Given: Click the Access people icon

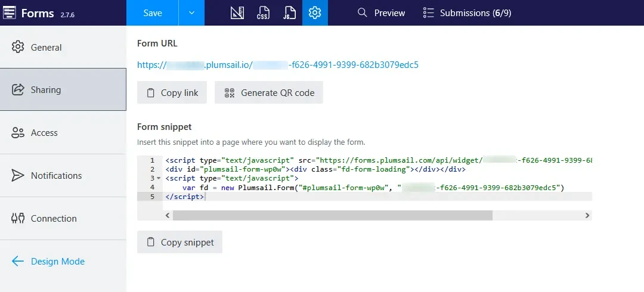Looking at the screenshot, I should (18, 133).
